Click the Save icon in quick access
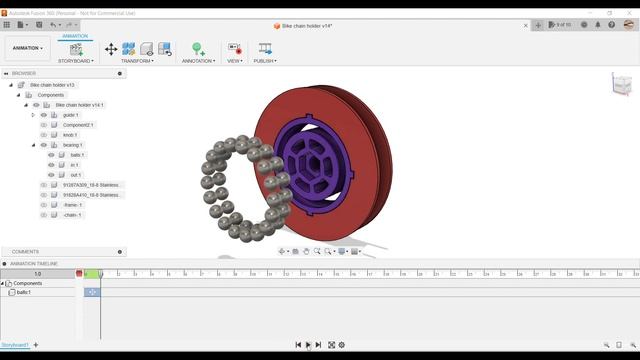This screenshot has height=360, width=640. (x=39, y=25)
